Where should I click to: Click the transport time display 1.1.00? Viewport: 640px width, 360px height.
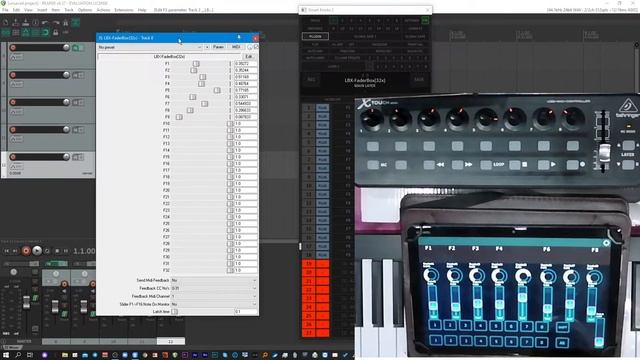tap(84, 251)
